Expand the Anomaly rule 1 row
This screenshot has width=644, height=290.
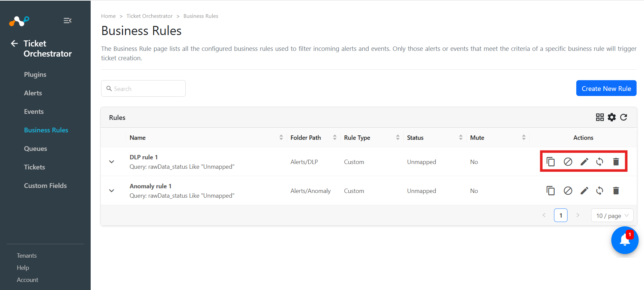(112, 191)
